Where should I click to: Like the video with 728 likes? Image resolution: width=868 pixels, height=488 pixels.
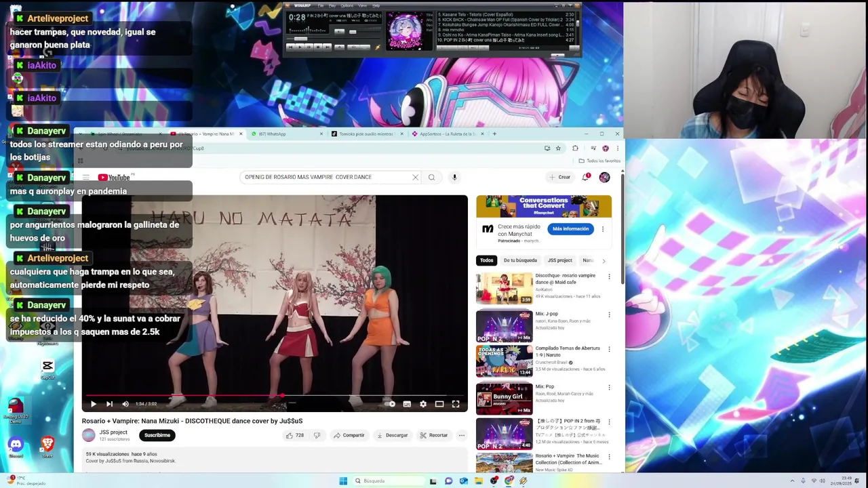point(295,435)
